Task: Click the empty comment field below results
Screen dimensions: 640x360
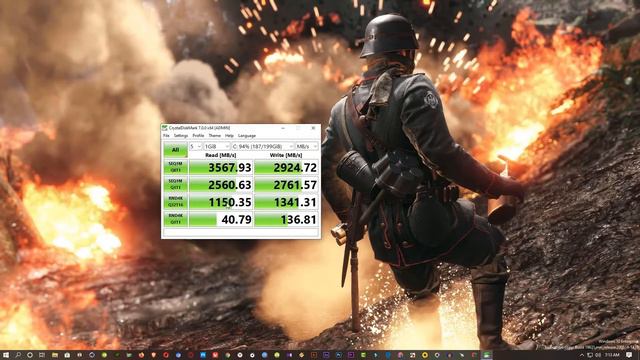Action: (241, 232)
